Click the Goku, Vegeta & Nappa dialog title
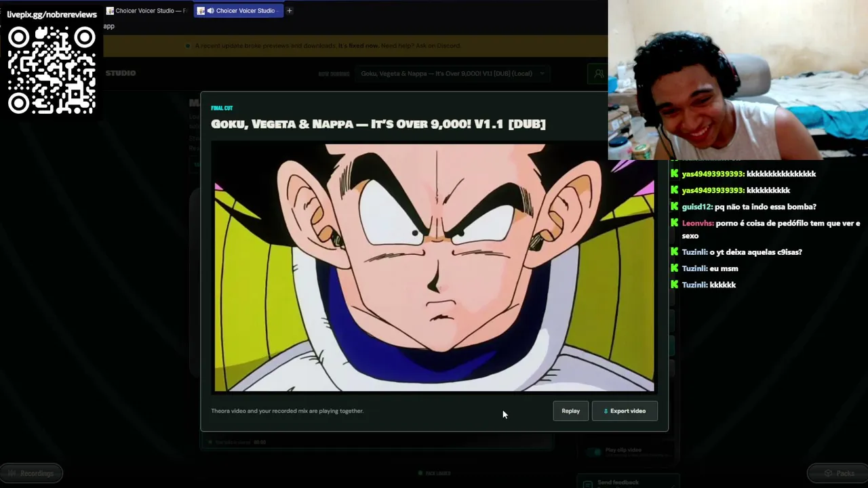 pos(378,124)
